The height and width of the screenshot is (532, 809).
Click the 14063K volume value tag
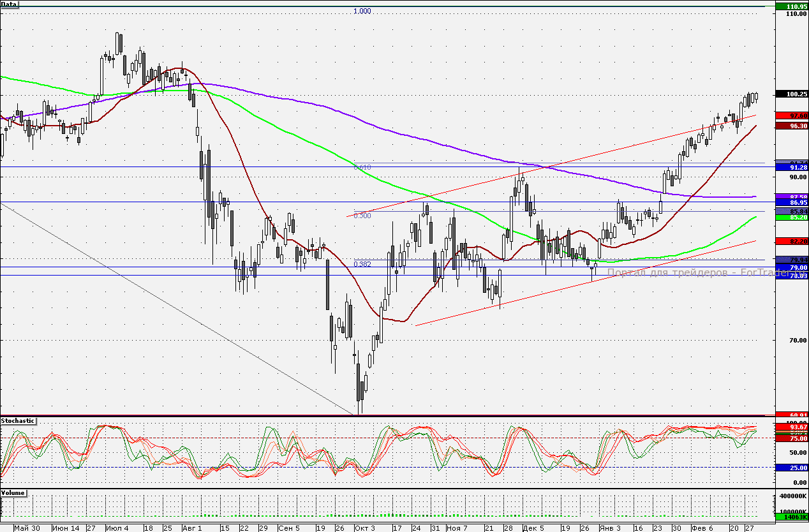point(791,518)
